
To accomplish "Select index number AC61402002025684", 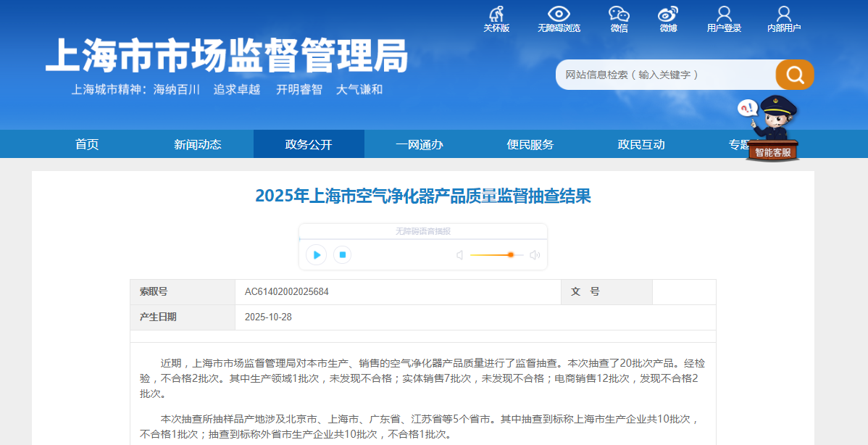I will 287,291.
